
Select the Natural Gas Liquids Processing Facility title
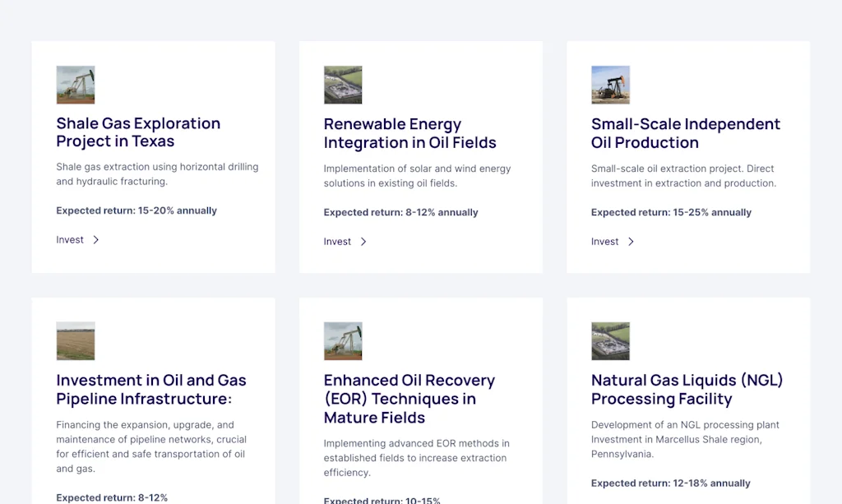(687, 389)
